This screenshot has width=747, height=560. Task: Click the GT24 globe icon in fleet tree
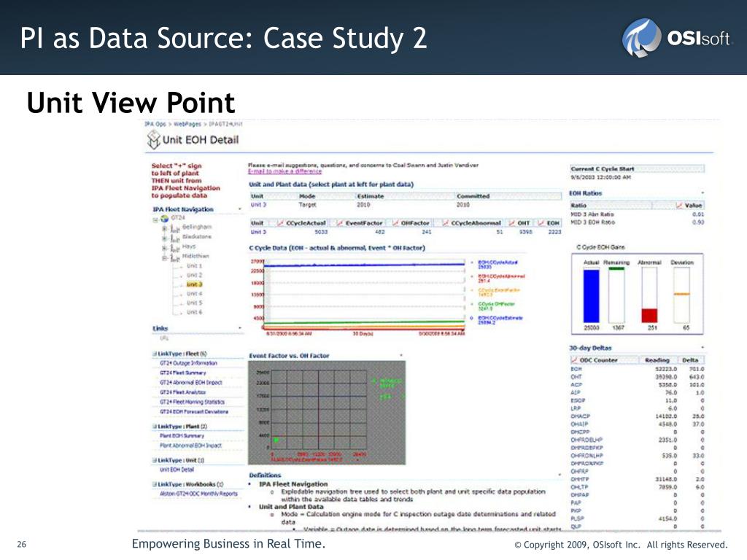[165, 219]
